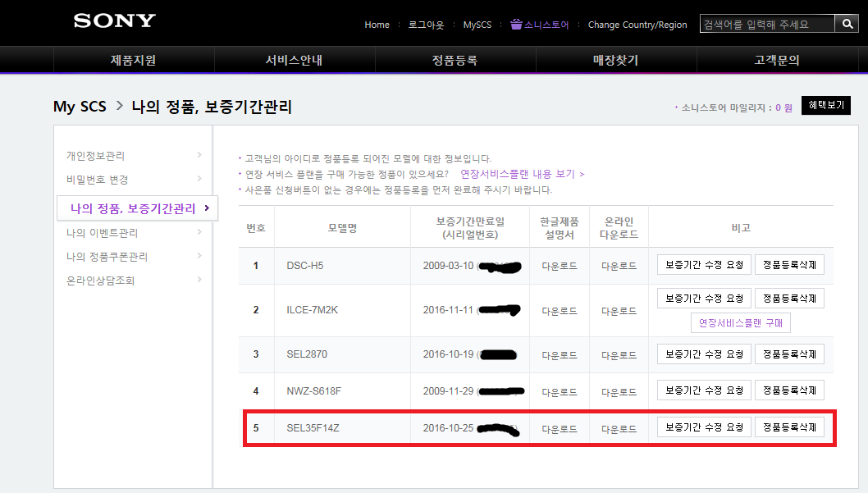Click the 로그아웃 link
Image resolution: width=868 pixels, height=493 pixels.
(x=426, y=25)
